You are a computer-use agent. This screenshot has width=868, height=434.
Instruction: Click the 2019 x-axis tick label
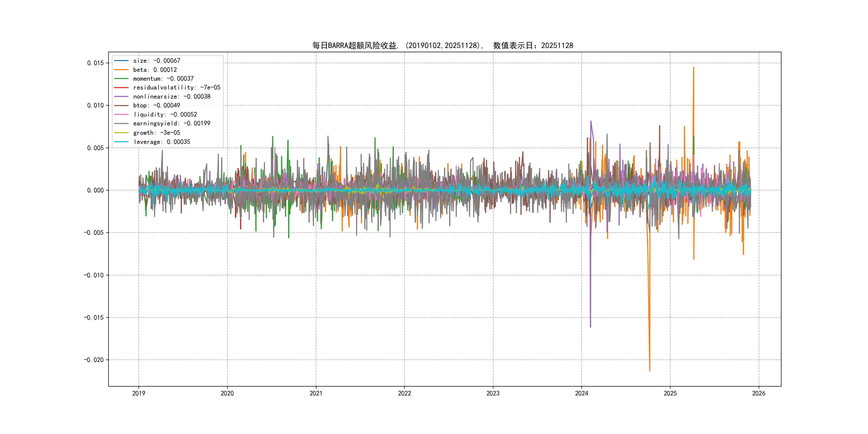click(139, 393)
